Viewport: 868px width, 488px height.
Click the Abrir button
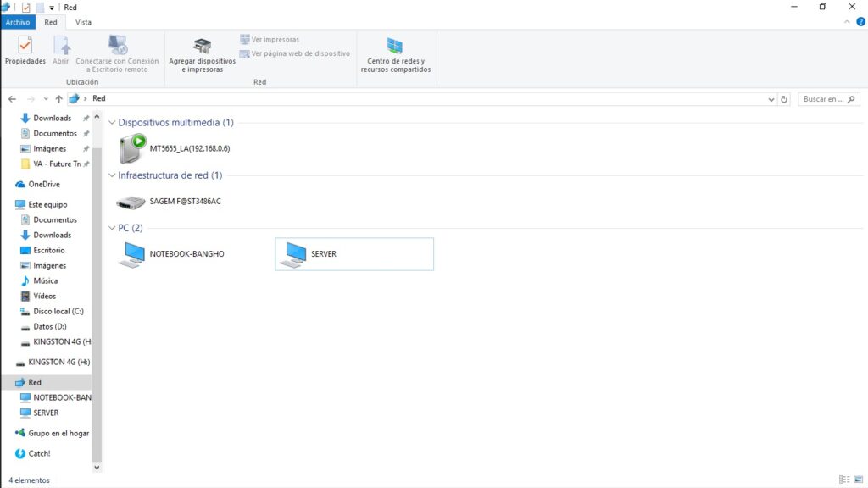point(61,53)
